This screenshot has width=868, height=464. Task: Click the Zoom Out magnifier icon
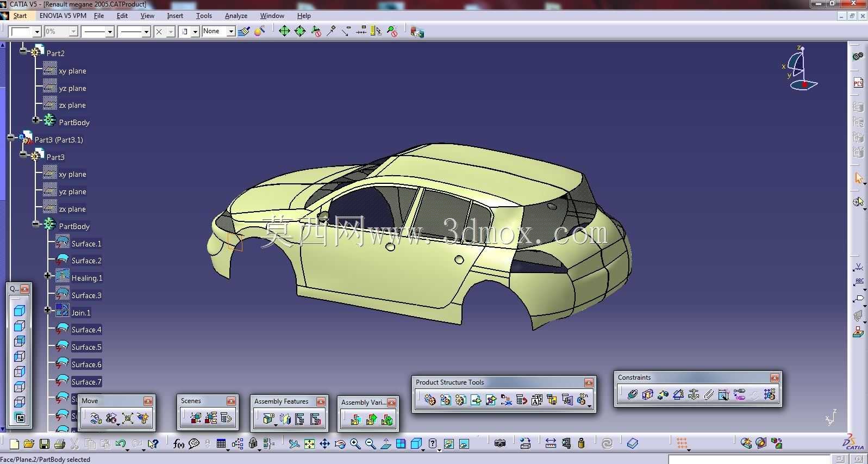(370, 444)
